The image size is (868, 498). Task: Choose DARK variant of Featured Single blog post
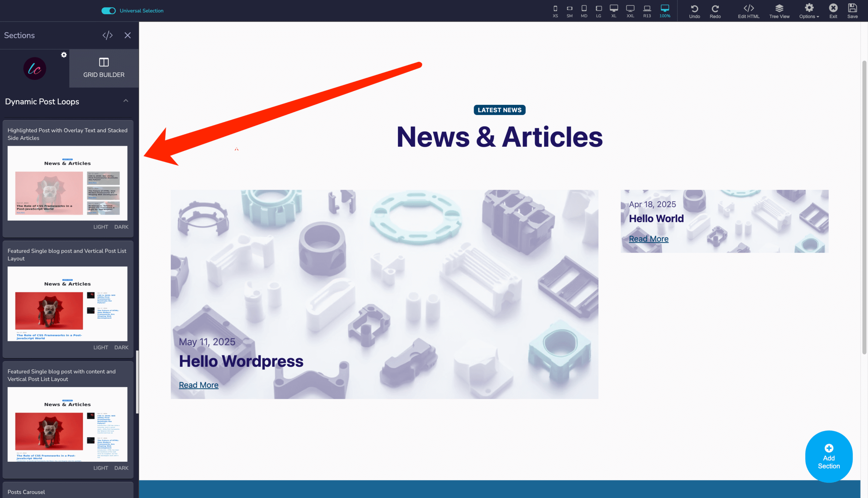121,347
